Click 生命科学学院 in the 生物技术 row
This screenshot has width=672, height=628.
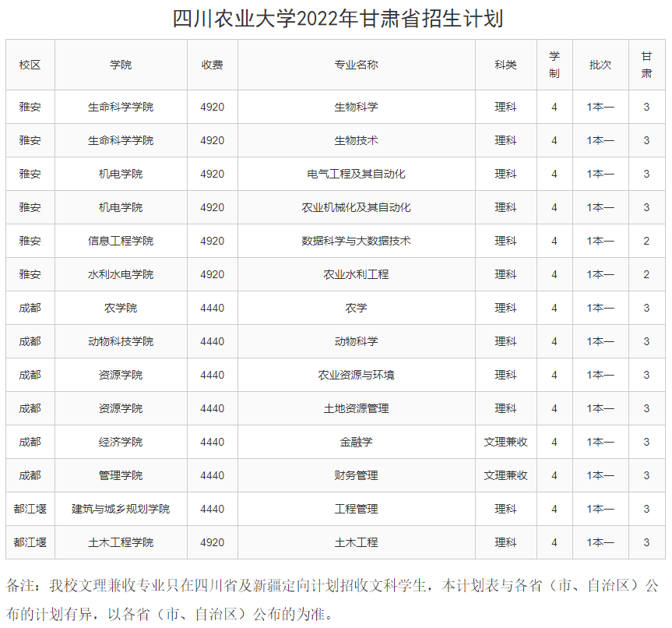click(x=121, y=140)
